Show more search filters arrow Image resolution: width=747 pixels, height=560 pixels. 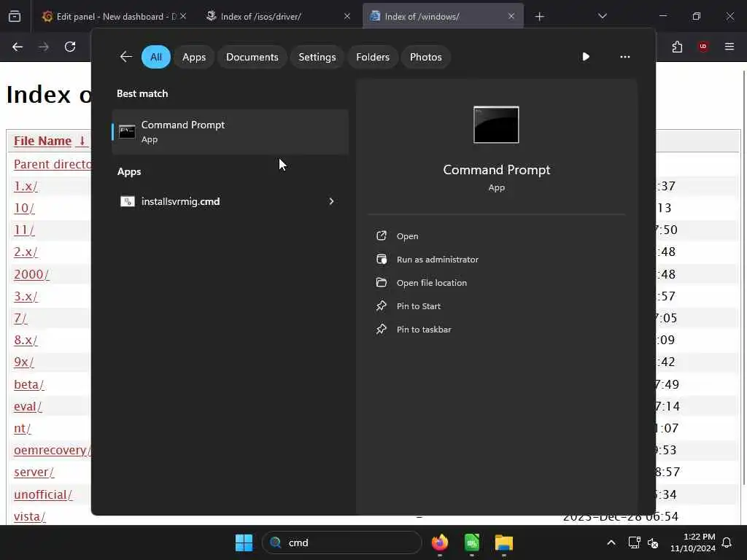586,57
